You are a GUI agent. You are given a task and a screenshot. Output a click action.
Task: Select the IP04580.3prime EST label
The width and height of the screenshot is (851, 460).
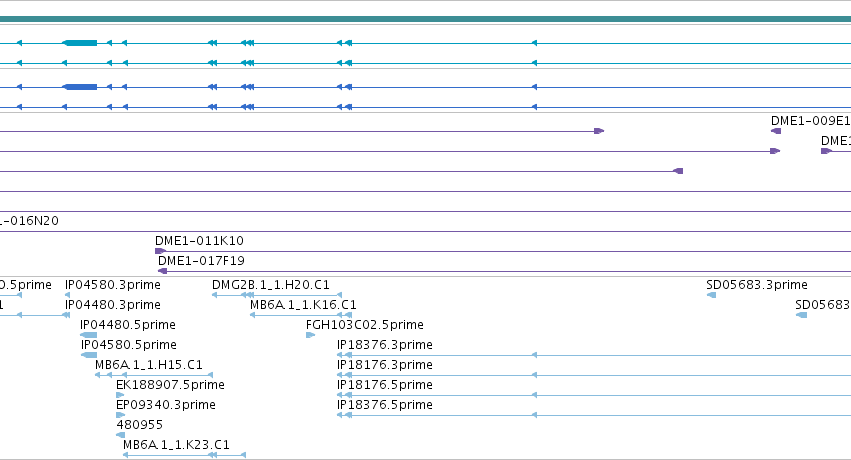(112, 285)
